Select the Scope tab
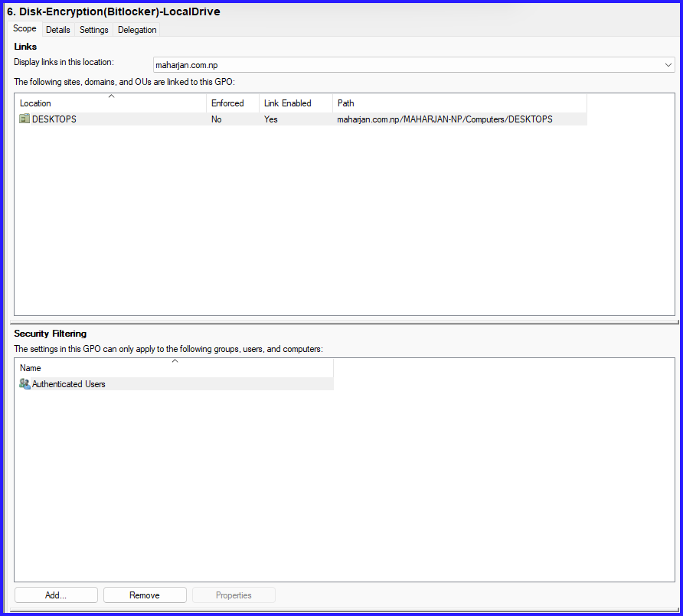Screen dimensions: 683x616 (x=25, y=29)
